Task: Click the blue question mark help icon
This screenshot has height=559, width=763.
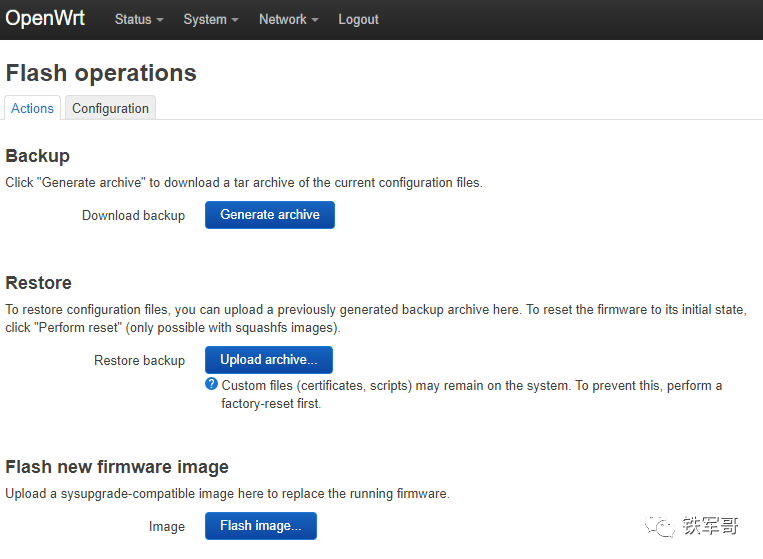Action: (x=211, y=384)
